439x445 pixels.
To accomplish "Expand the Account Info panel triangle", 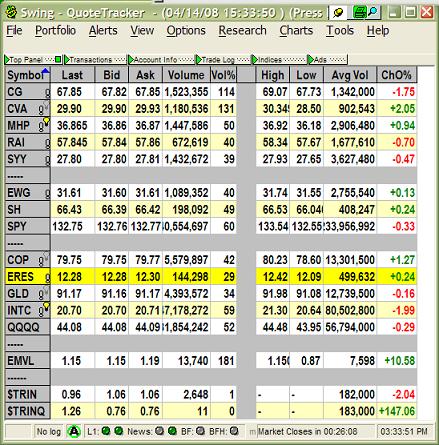I will click(131, 60).
